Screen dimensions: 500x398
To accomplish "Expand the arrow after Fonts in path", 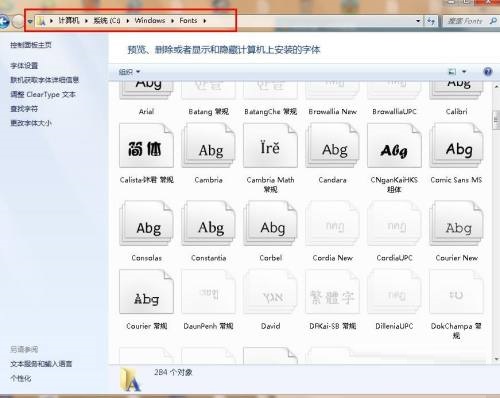I will 205,21.
